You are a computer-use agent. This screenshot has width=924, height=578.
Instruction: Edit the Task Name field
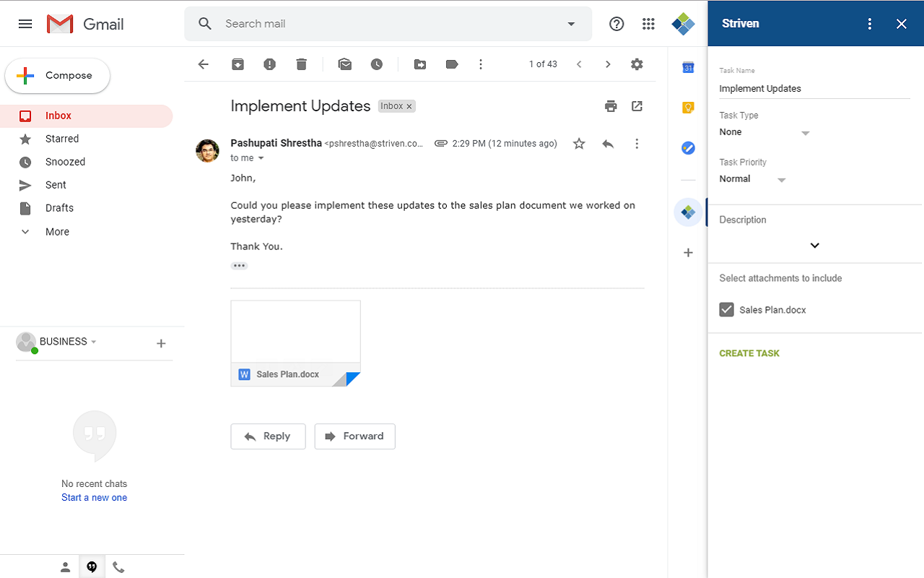[x=815, y=89]
